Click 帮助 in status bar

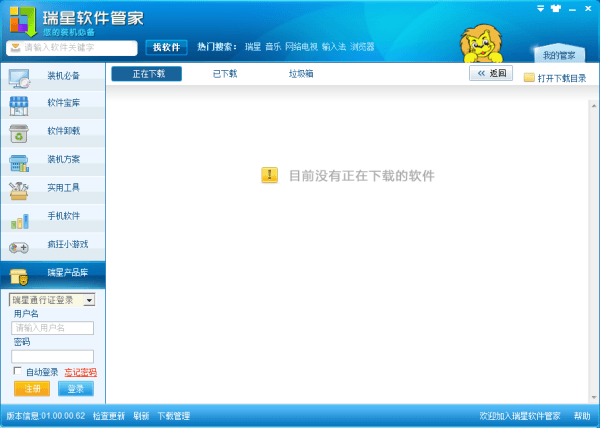tap(582, 416)
